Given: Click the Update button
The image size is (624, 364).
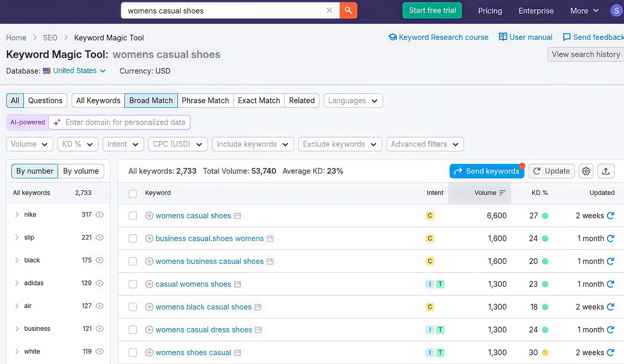Looking at the screenshot, I should (551, 171).
